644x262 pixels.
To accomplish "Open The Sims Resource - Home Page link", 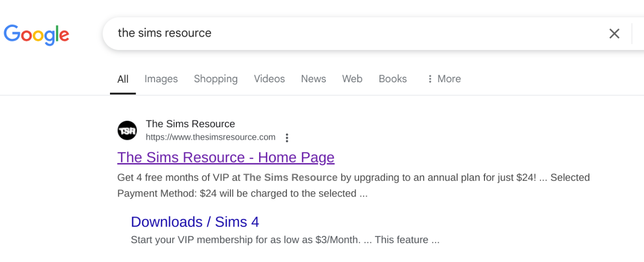I will [x=225, y=157].
